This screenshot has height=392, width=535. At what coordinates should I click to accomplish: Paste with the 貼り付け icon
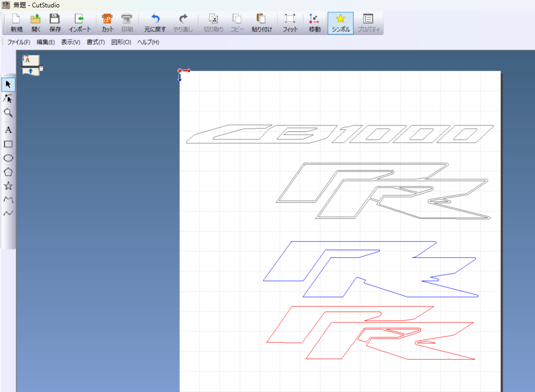tap(262, 23)
